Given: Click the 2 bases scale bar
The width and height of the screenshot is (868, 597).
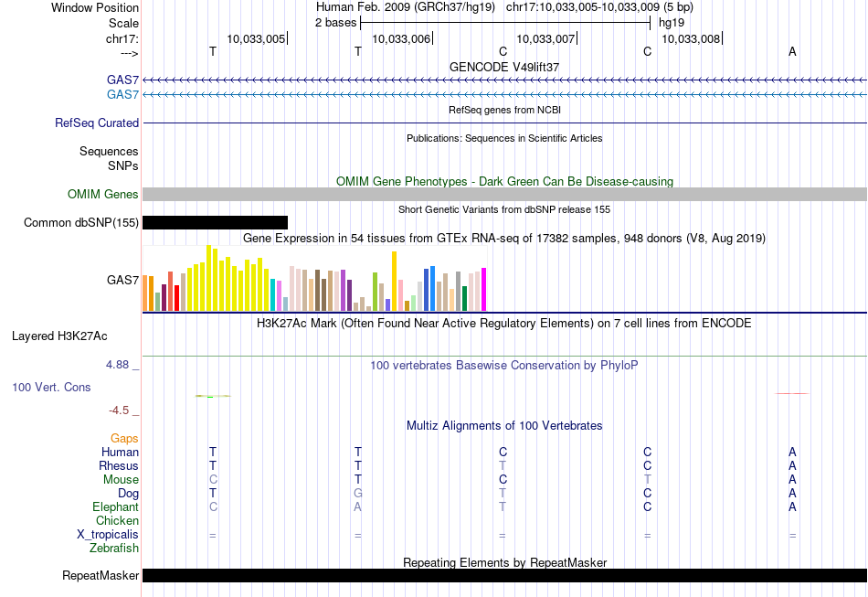Looking at the screenshot, I should [x=505, y=23].
